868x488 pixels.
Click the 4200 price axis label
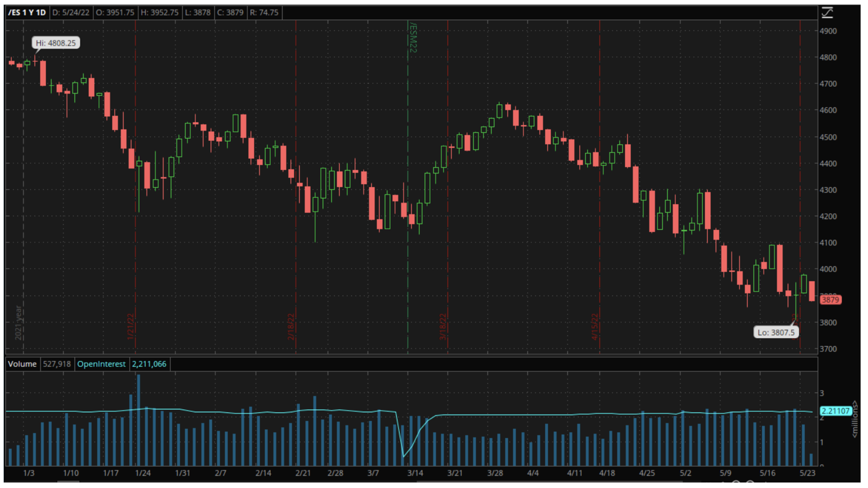[828, 216]
